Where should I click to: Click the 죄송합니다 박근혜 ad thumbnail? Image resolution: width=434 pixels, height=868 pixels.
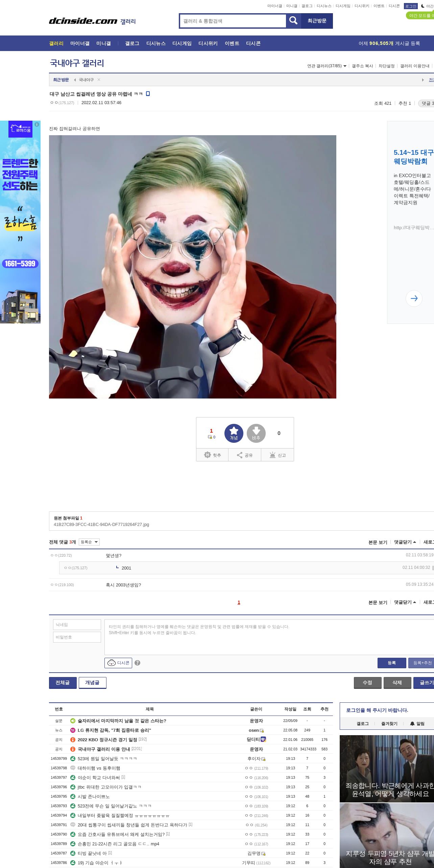[x=387, y=768]
